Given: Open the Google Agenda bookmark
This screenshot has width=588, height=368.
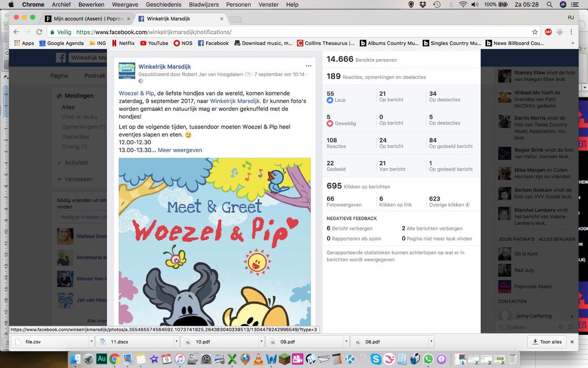Looking at the screenshot, I should click(x=62, y=43).
